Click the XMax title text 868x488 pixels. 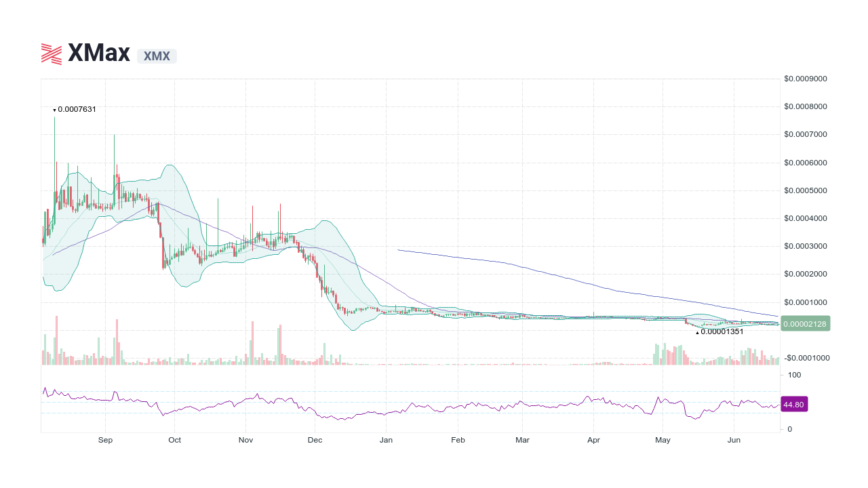pyautogui.click(x=98, y=53)
